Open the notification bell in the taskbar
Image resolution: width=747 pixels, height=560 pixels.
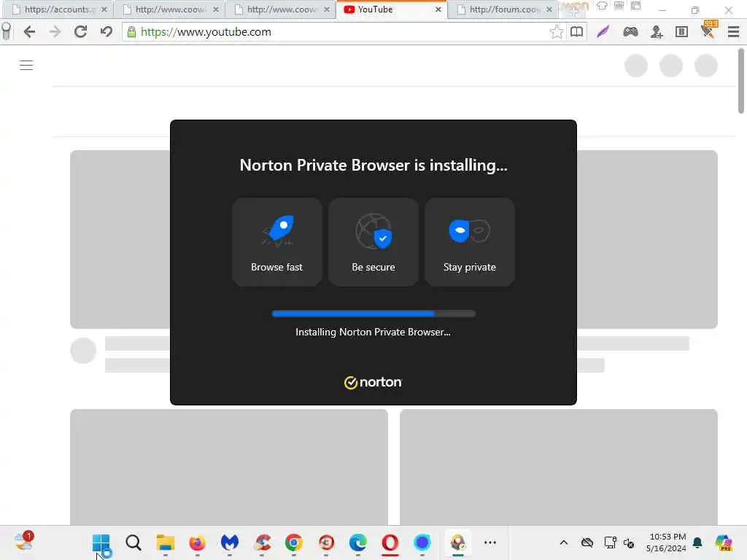coord(697,542)
